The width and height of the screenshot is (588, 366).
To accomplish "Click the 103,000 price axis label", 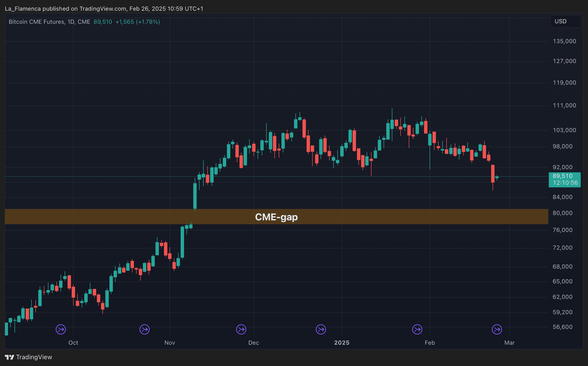I will pos(565,130).
